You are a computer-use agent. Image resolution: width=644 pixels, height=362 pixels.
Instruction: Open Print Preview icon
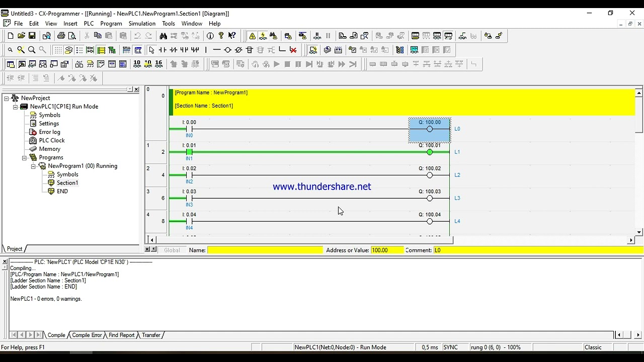coord(72,36)
